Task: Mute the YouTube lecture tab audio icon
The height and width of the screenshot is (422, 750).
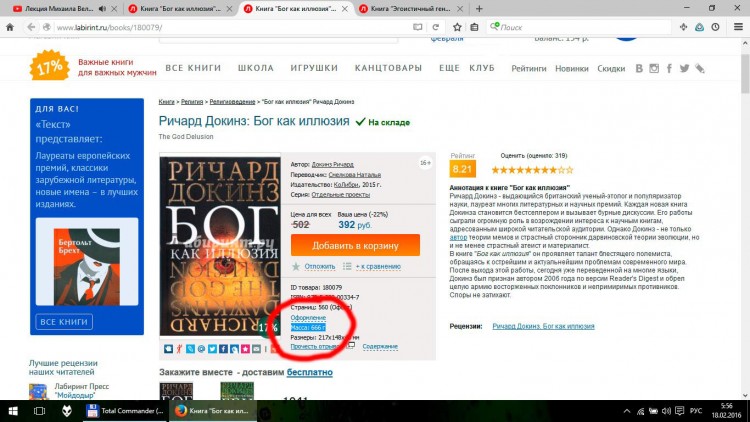Action: (102, 9)
